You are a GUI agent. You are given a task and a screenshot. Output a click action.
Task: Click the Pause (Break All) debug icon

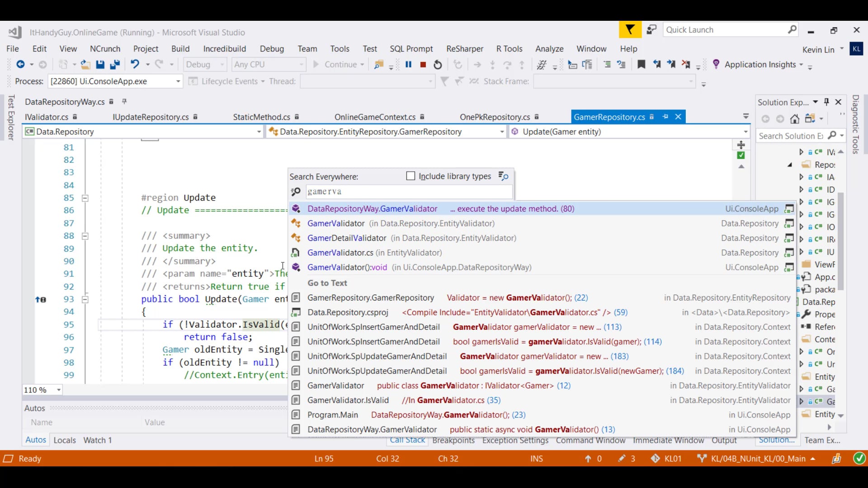(x=408, y=65)
